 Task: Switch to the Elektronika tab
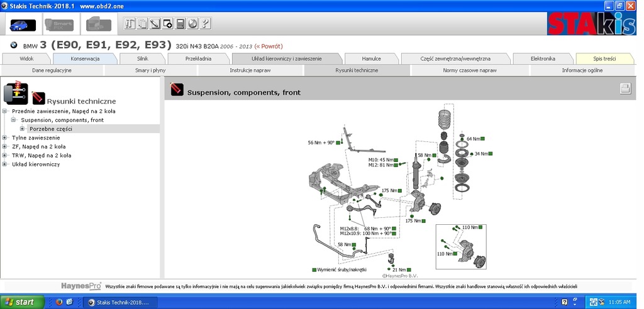543,58
